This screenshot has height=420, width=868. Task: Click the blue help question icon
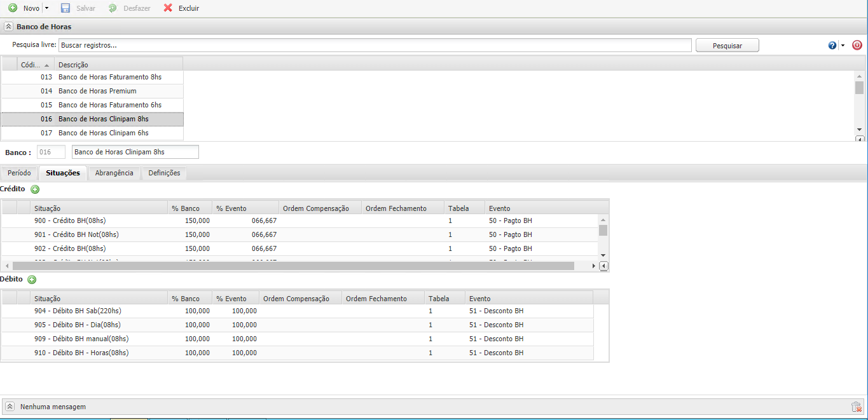(832, 45)
